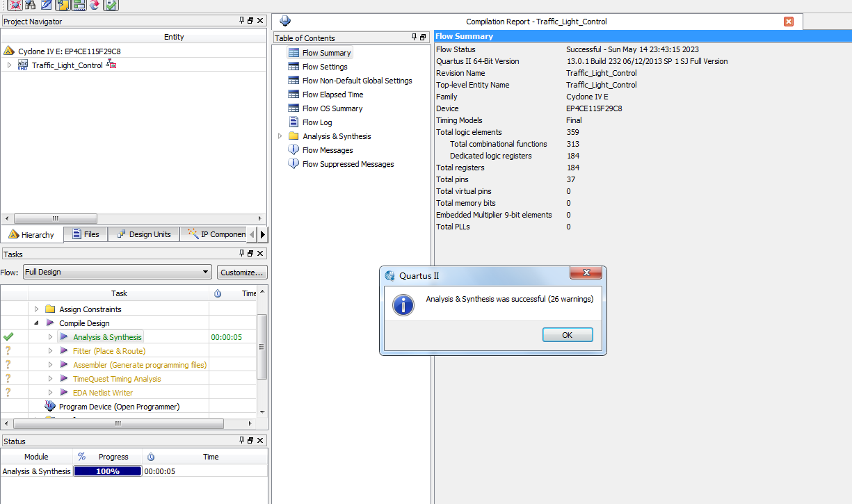The width and height of the screenshot is (852, 504).
Task: Expand Traffic_Light_Control entity in Project Navigator
Action: coord(9,65)
